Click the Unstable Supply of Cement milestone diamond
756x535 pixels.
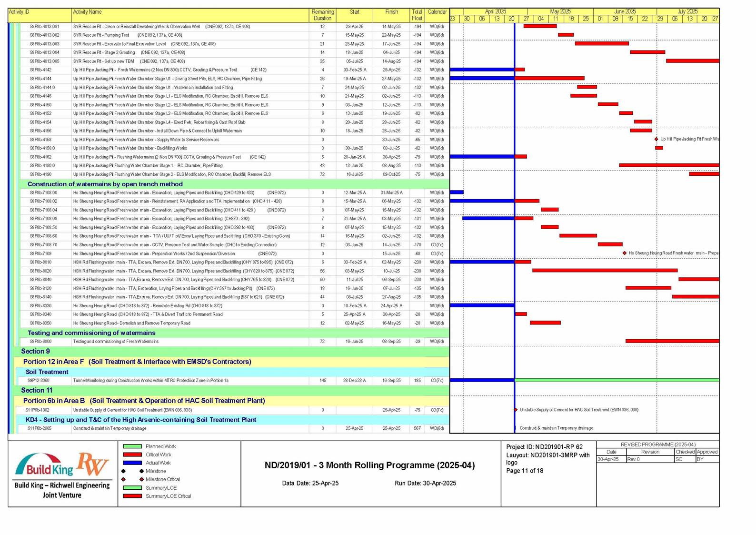click(516, 410)
